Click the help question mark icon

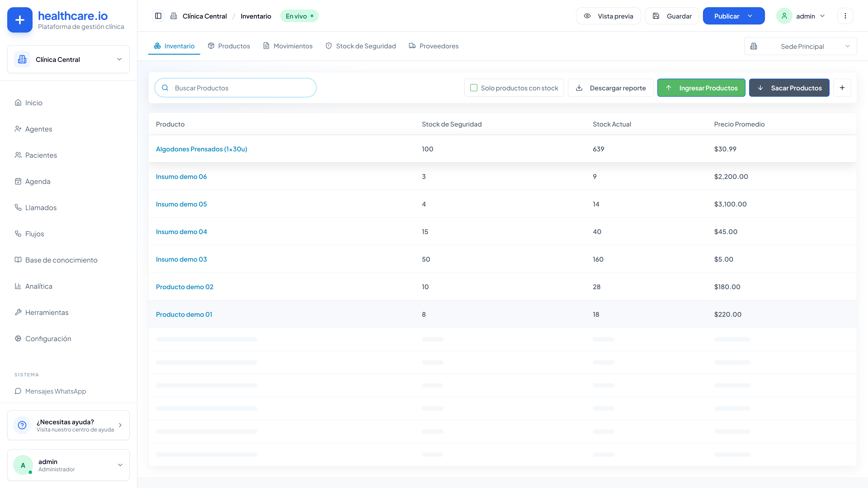(22, 425)
